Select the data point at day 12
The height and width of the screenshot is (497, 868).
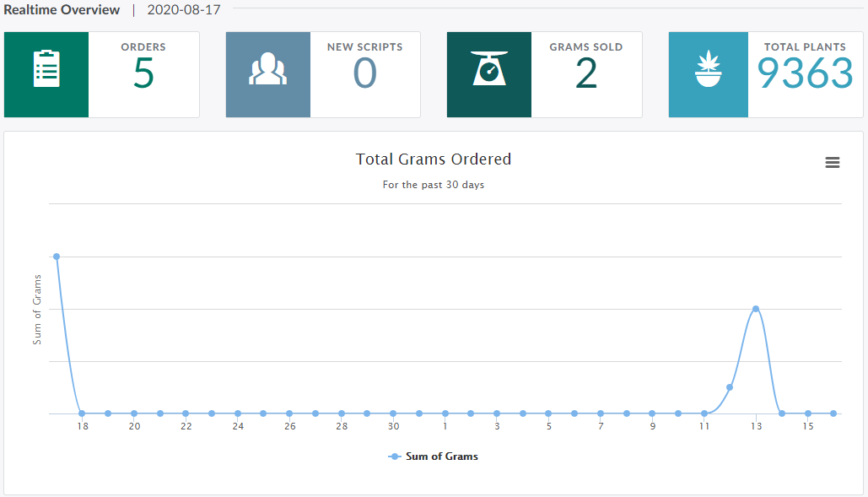click(x=730, y=387)
